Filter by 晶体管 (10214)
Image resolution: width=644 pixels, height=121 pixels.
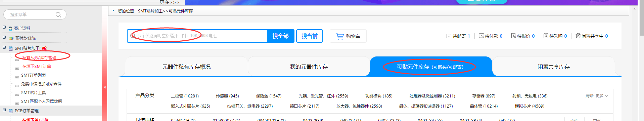[x=484, y=106]
